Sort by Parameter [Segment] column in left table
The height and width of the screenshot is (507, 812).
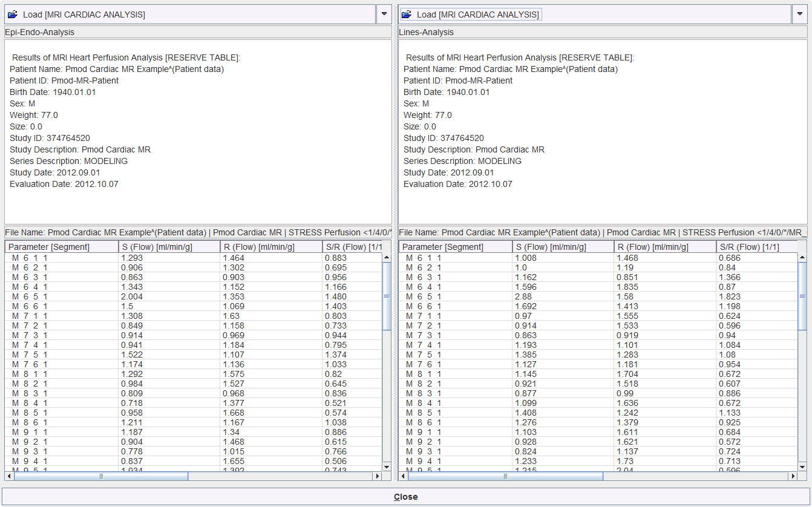click(x=62, y=247)
